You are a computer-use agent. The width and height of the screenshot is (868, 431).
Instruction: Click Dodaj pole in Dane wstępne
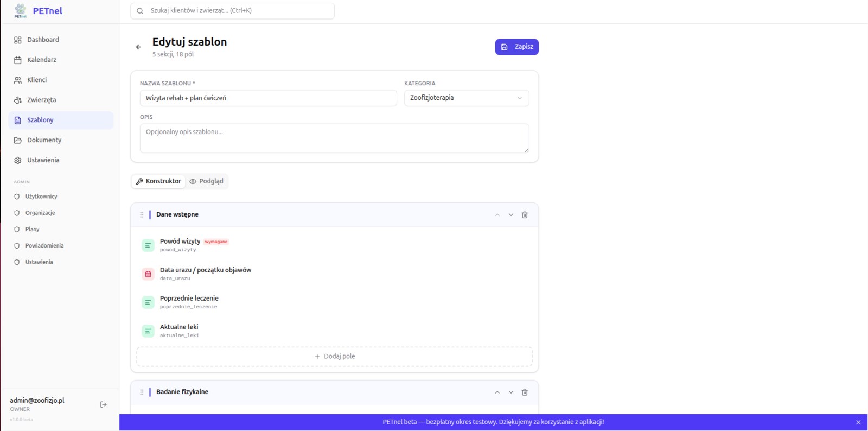[x=335, y=357]
